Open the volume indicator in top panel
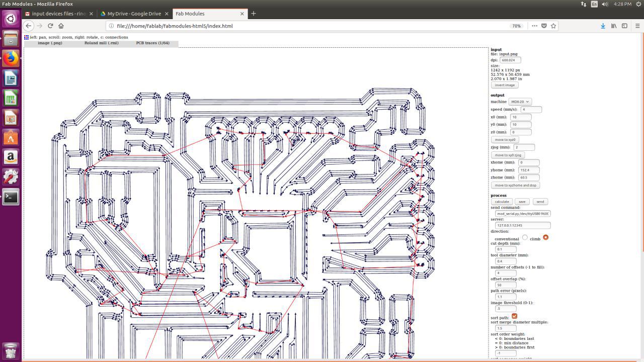This screenshot has width=644, height=362. pyautogui.click(x=605, y=4)
